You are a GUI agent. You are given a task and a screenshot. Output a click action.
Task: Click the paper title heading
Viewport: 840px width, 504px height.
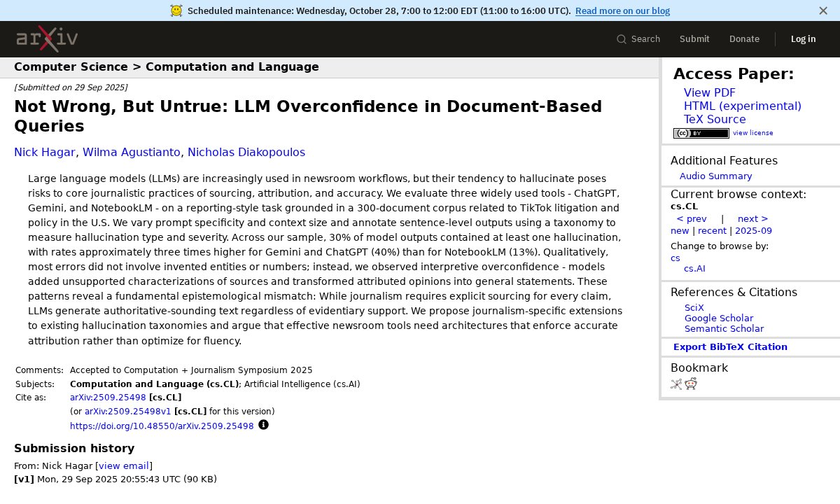click(308, 116)
